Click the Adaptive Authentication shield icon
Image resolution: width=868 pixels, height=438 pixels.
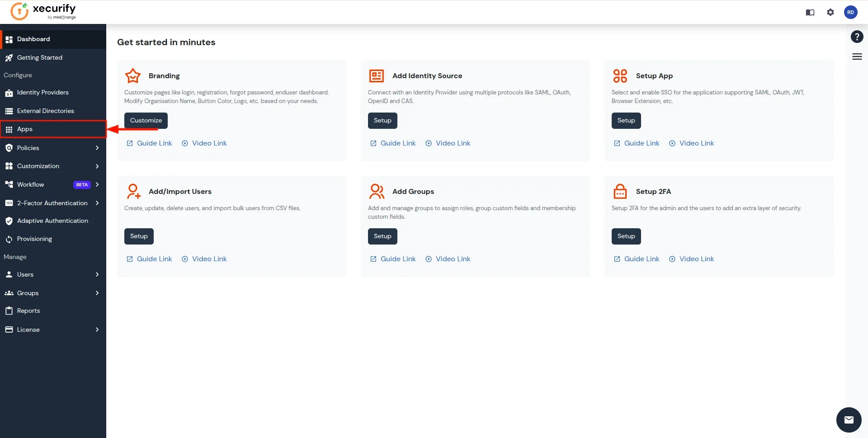tap(9, 221)
